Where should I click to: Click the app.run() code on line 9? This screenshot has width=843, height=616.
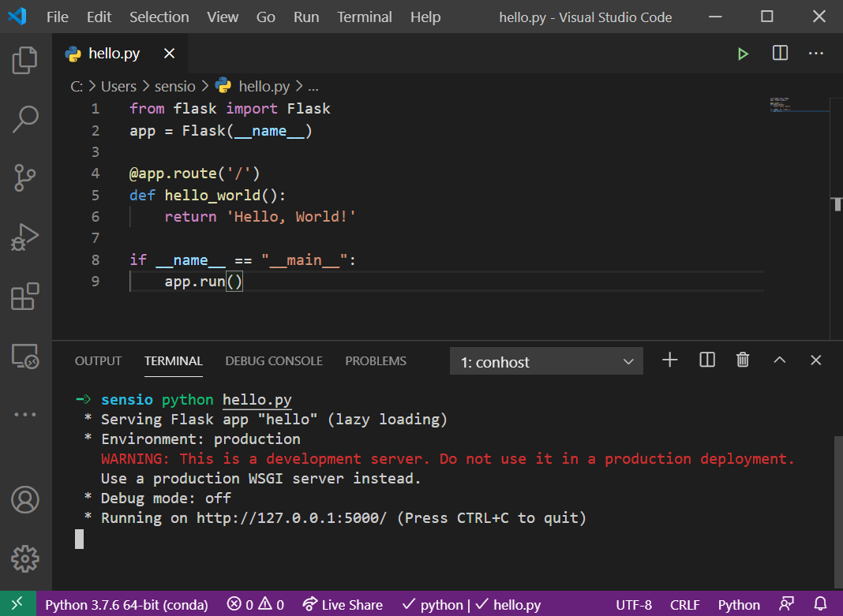tap(203, 282)
